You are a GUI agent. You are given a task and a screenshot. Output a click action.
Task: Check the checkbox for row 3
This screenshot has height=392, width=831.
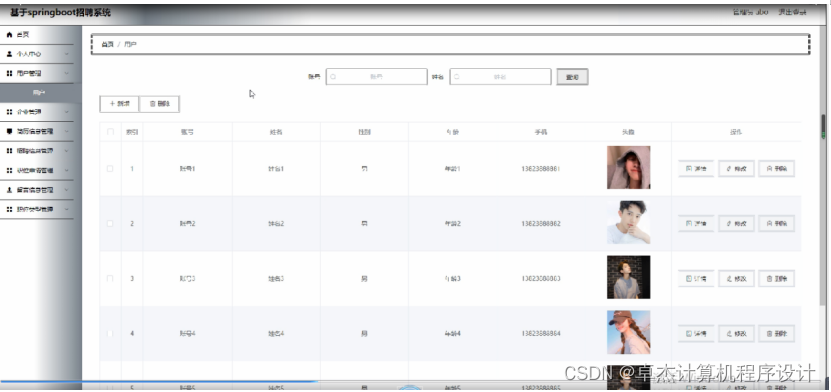[x=110, y=279]
